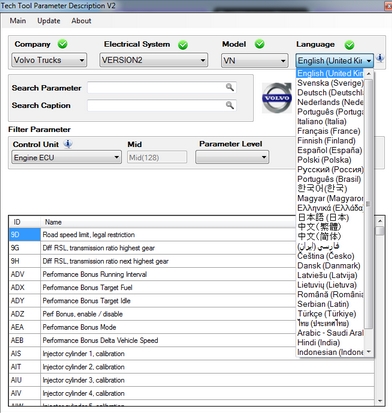Select Svenska (Sverige) language
Screen dimensions: 392x413
pyautogui.click(x=330, y=83)
